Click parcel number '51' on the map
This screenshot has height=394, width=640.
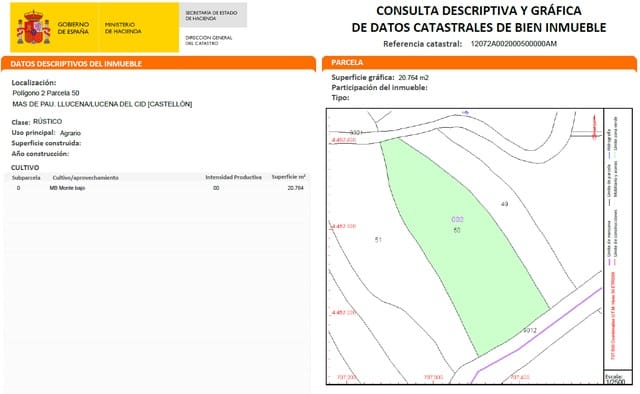pyautogui.click(x=378, y=240)
